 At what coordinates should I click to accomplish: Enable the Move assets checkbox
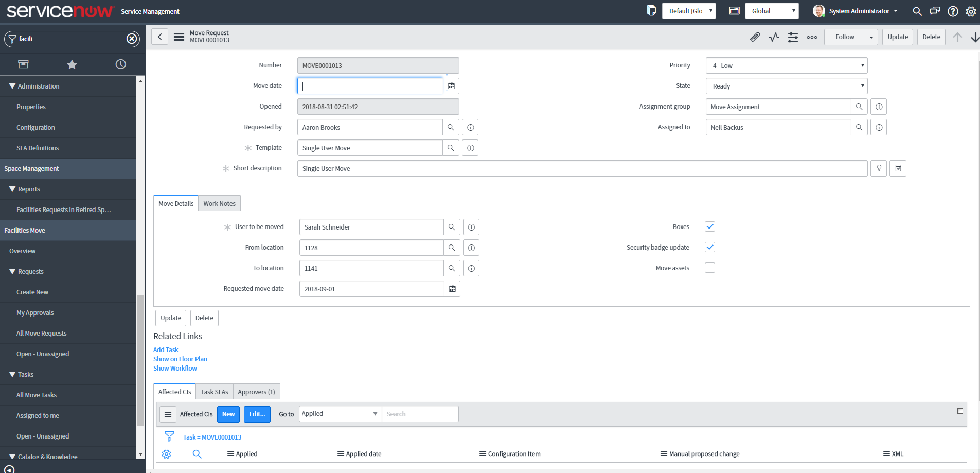[710, 268]
